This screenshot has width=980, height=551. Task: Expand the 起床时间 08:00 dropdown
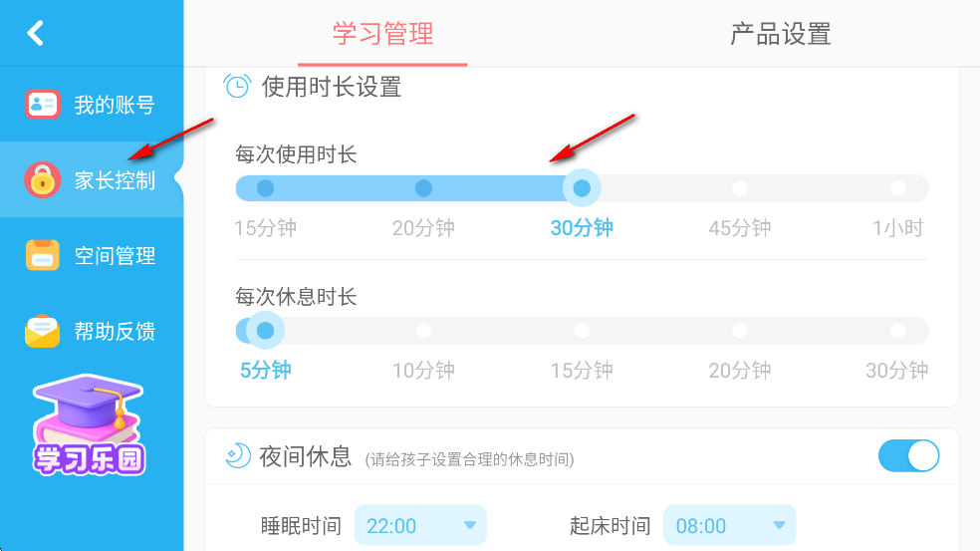[x=729, y=525]
